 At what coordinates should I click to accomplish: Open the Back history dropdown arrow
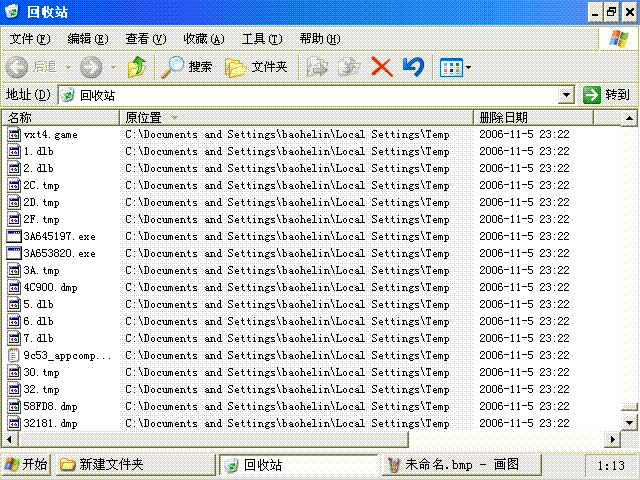(69, 67)
